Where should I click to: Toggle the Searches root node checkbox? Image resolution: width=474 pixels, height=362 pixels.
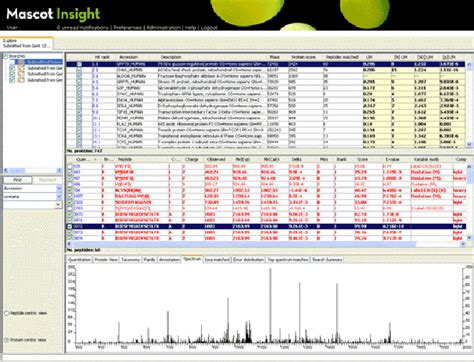(x=5, y=56)
